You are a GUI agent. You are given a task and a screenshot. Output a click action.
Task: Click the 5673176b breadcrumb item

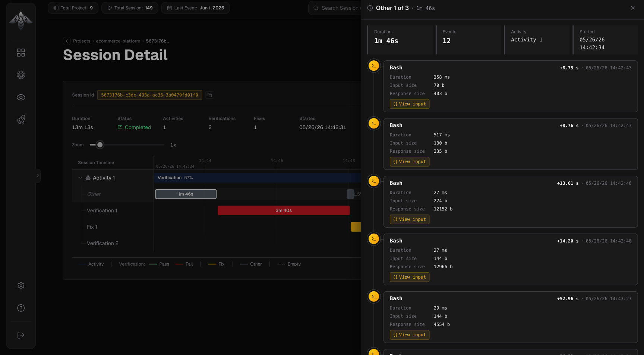point(157,41)
